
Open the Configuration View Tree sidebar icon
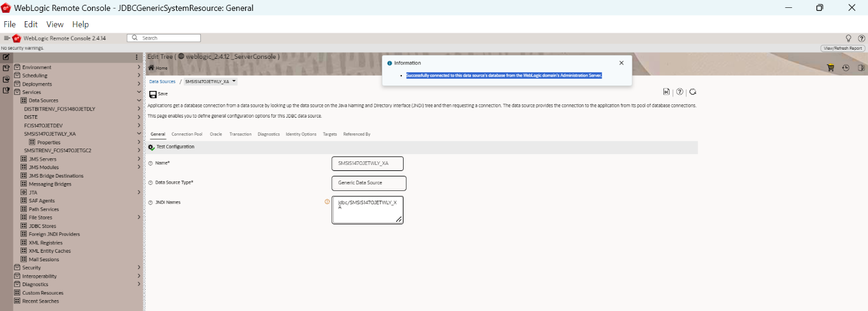tap(6, 68)
